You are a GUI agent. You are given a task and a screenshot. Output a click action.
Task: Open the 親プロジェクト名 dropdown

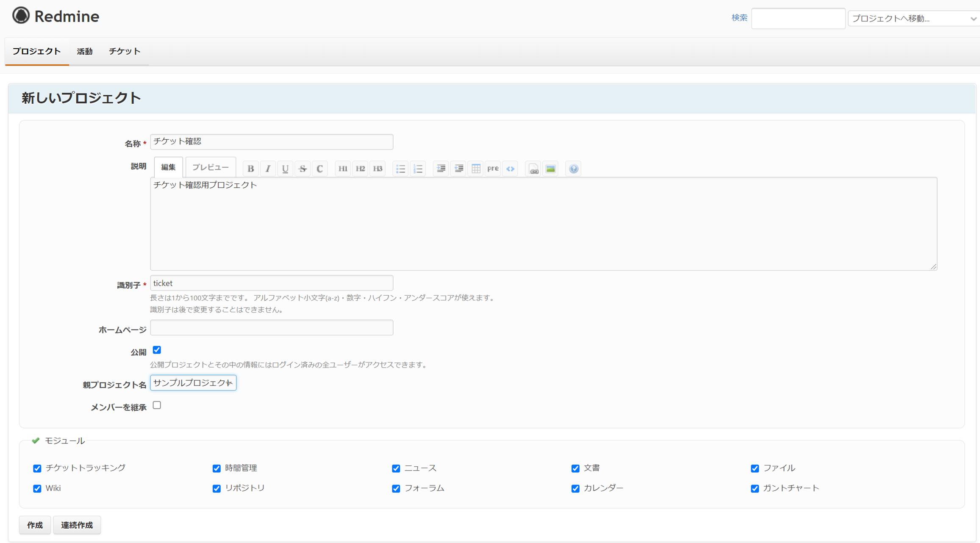(193, 383)
